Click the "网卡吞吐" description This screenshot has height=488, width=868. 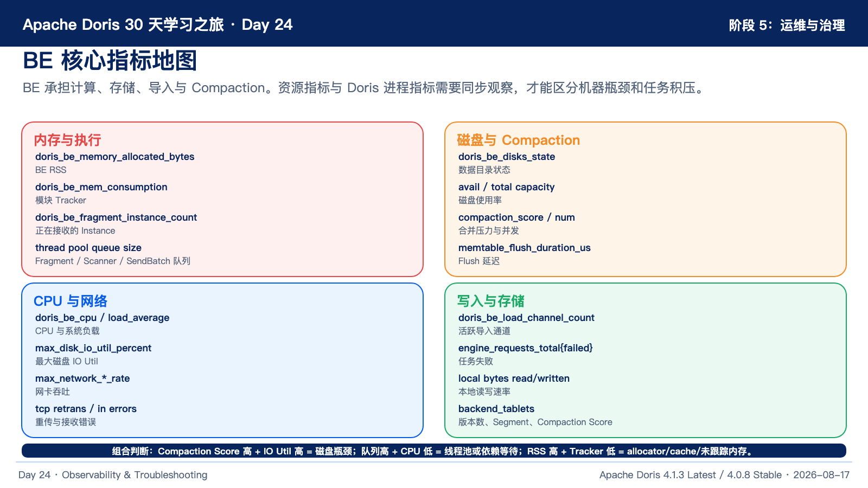[53, 391]
